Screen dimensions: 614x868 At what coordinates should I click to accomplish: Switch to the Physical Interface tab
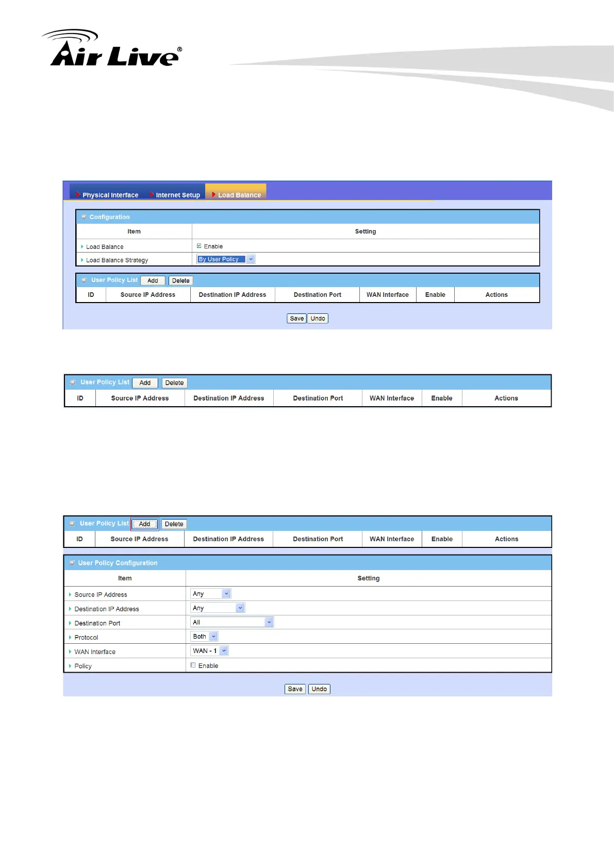(110, 195)
